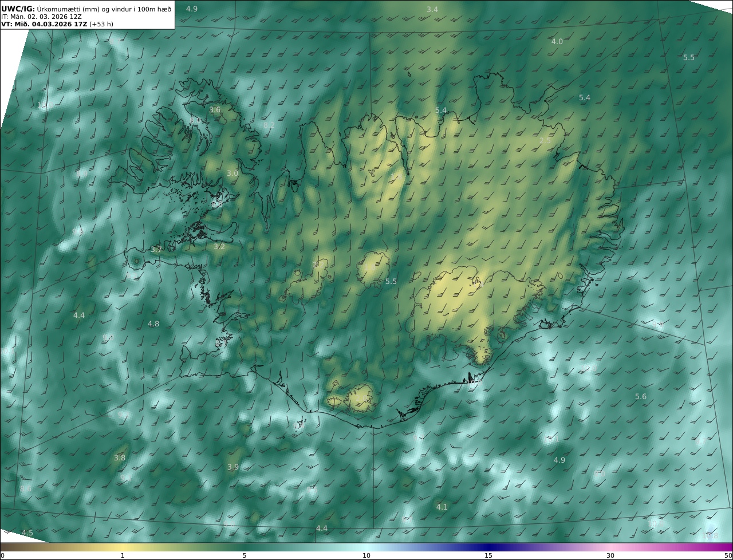Click the '10' tick on the colorbar
This screenshot has width=733, height=560.
(x=366, y=555)
